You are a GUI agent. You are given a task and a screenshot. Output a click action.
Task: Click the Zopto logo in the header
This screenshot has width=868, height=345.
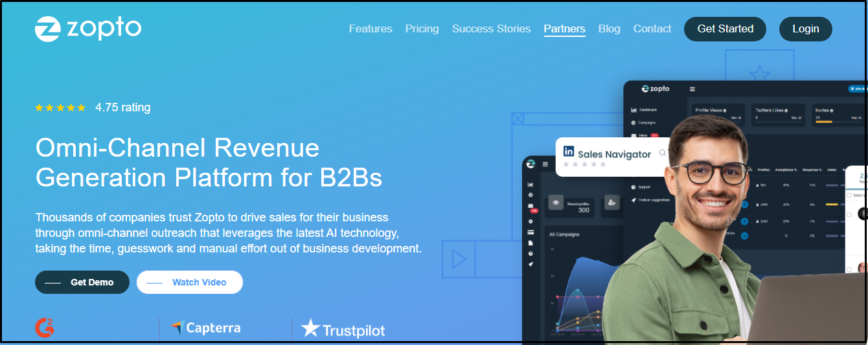[x=87, y=28]
